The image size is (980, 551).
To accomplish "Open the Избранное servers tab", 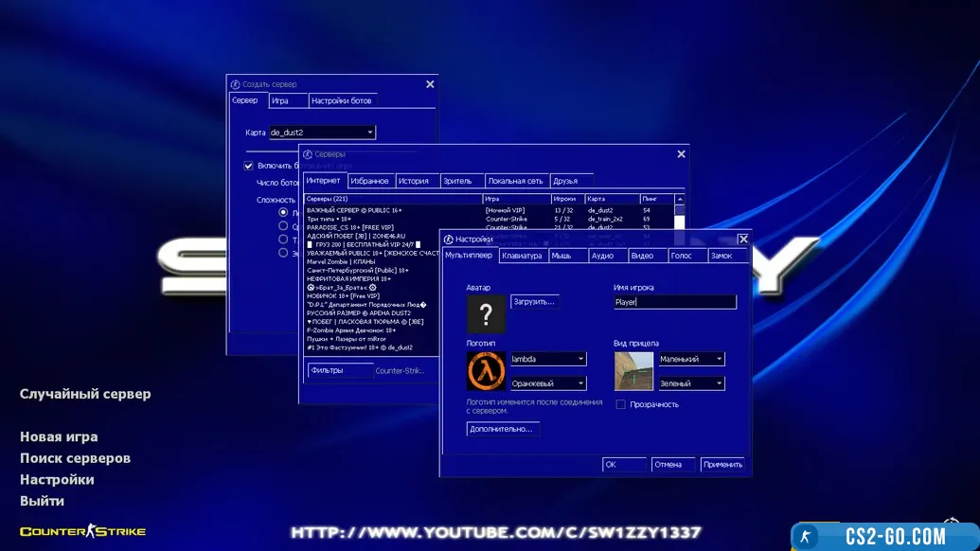I will pyautogui.click(x=369, y=181).
